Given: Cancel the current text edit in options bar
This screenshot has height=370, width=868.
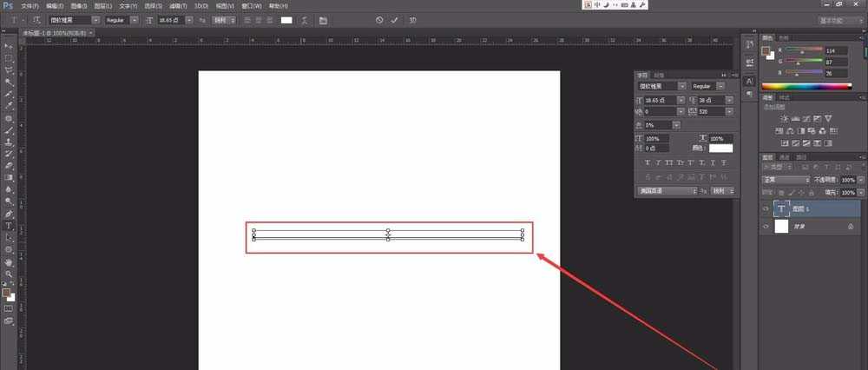Looking at the screenshot, I should (378, 19).
